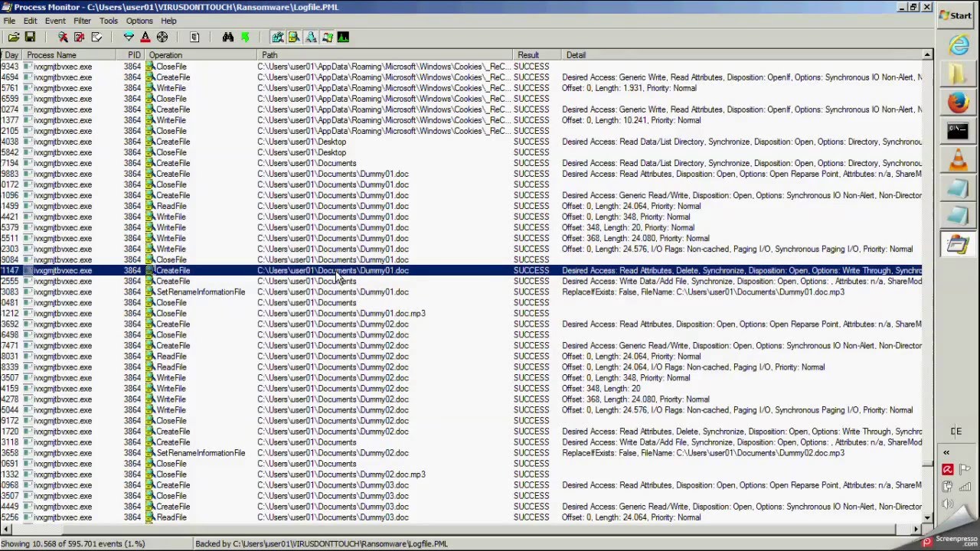Click detail text 'Offset: 0, Length: 1.931, Priority: Normal'
Viewport: 980px width, 551px height.
point(629,88)
